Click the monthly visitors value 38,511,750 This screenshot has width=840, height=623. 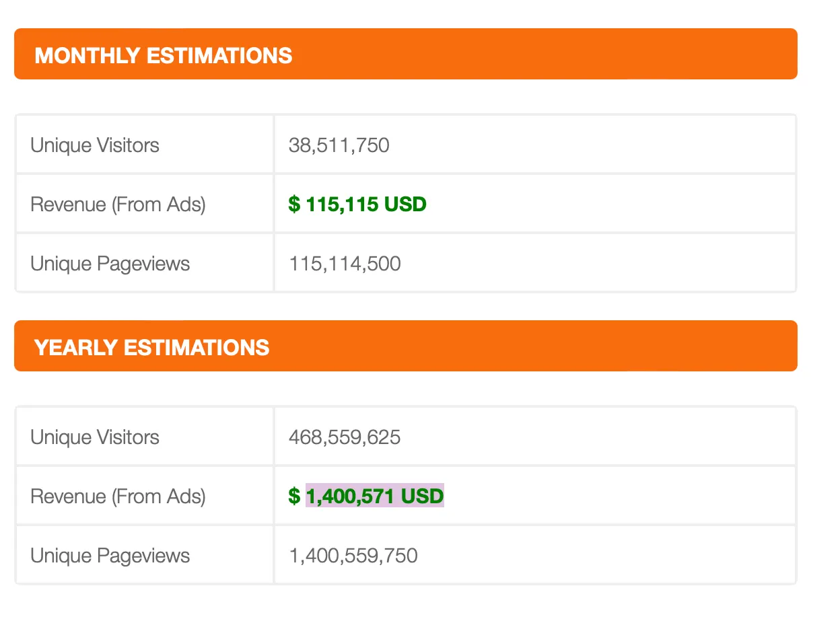tap(339, 145)
